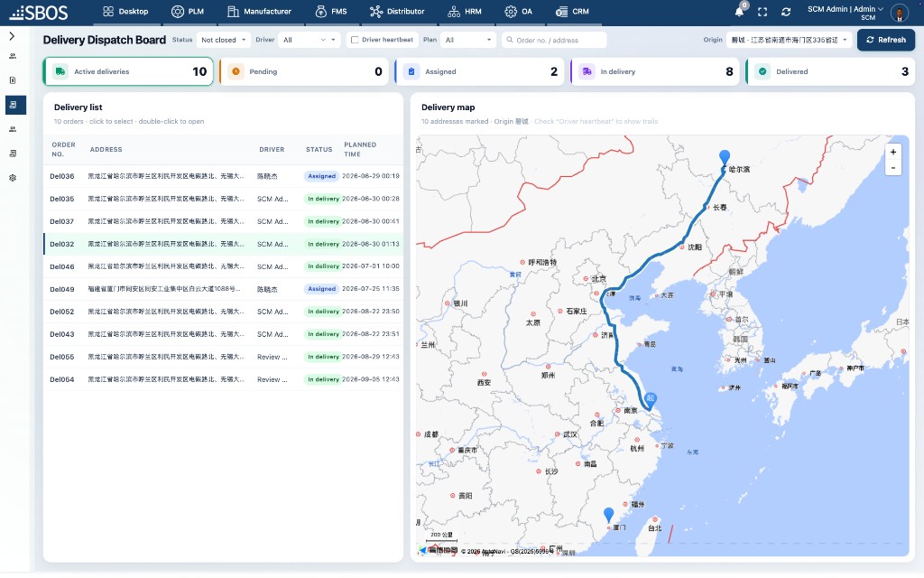Enable the Driver heartbeat checkbox
Screen dimensions: 924x578
coord(355,40)
